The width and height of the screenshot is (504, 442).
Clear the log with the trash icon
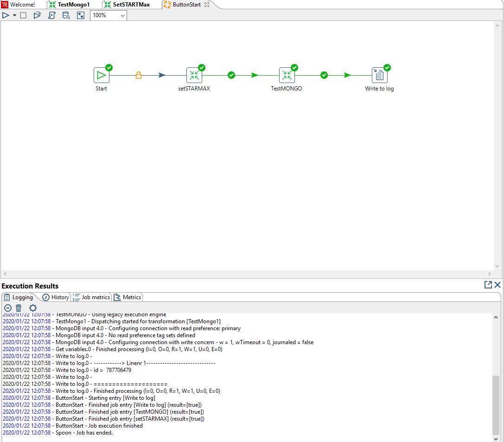(x=19, y=307)
